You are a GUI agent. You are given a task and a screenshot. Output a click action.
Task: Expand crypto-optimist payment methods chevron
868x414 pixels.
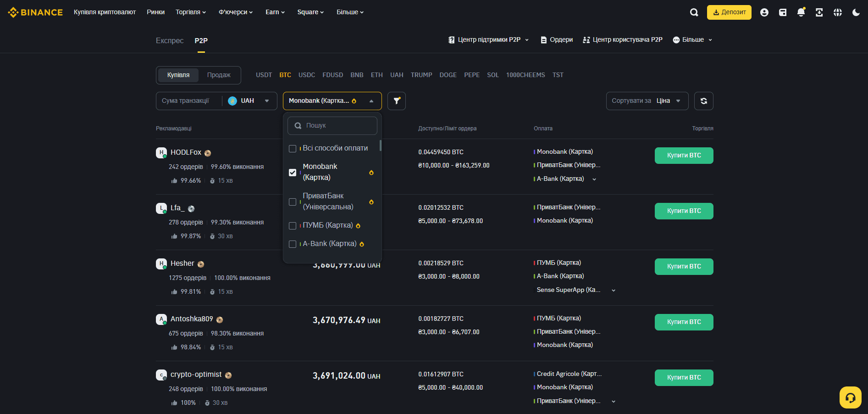point(614,402)
